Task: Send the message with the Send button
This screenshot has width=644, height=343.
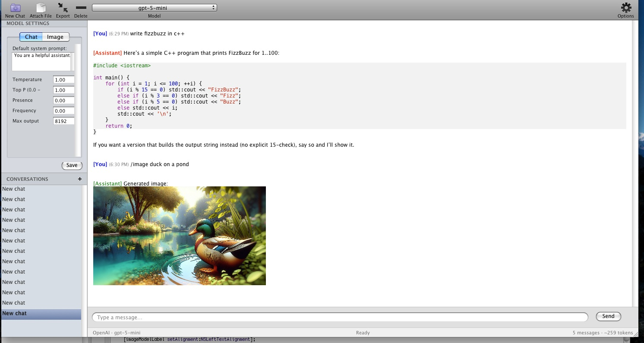Action: pos(608,316)
